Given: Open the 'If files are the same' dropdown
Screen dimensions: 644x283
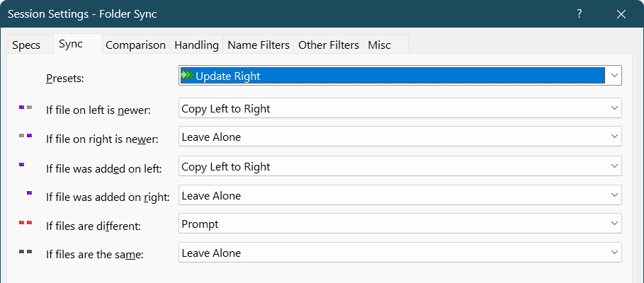Looking at the screenshot, I should click(x=613, y=253).
